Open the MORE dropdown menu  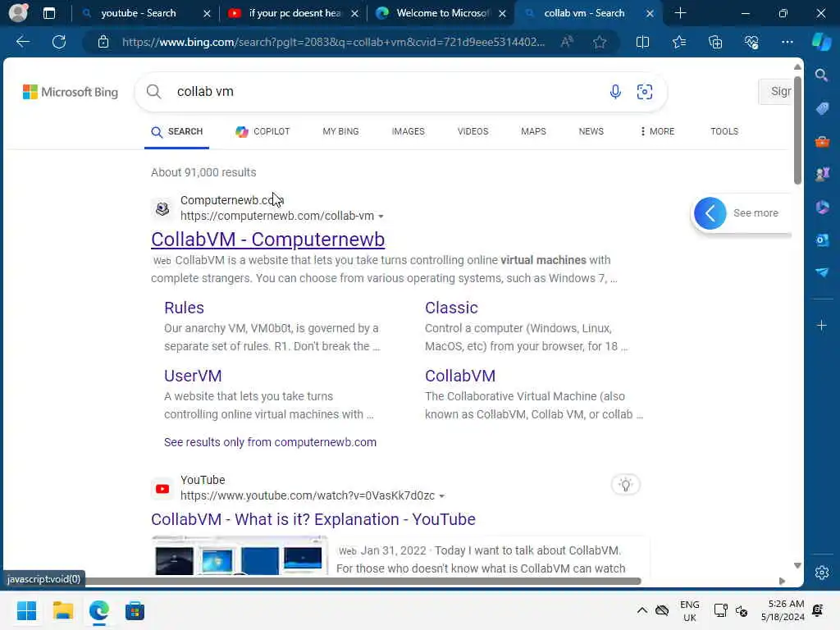[x=657, y=131]
